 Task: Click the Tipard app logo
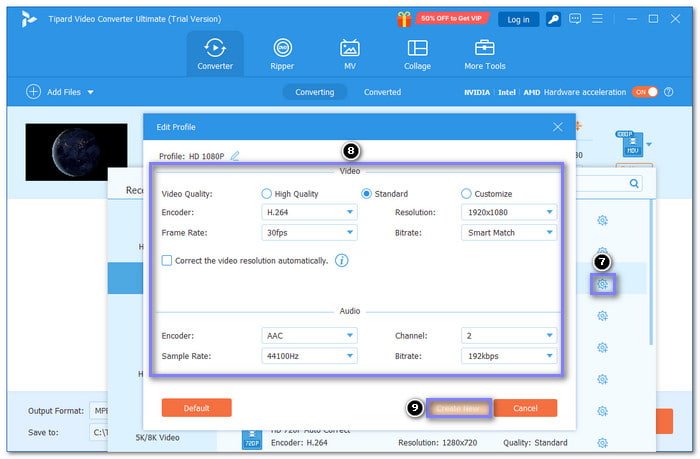point(29,19)
